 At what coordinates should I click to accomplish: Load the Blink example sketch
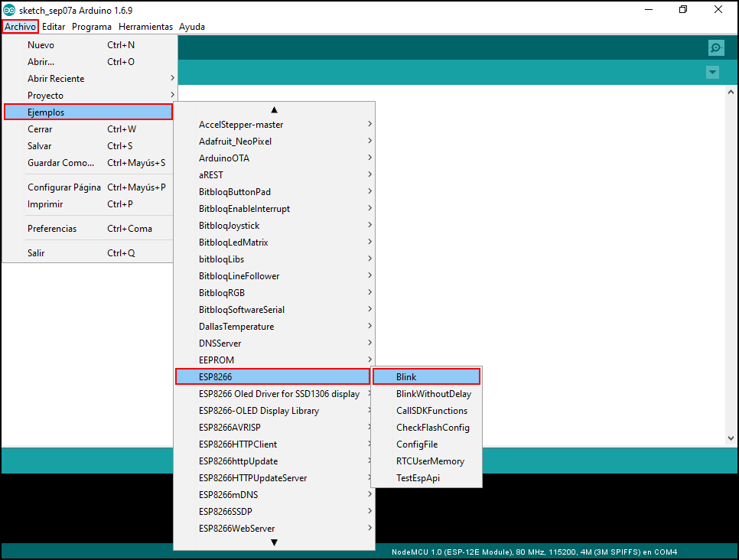click(x=427, y=376)
